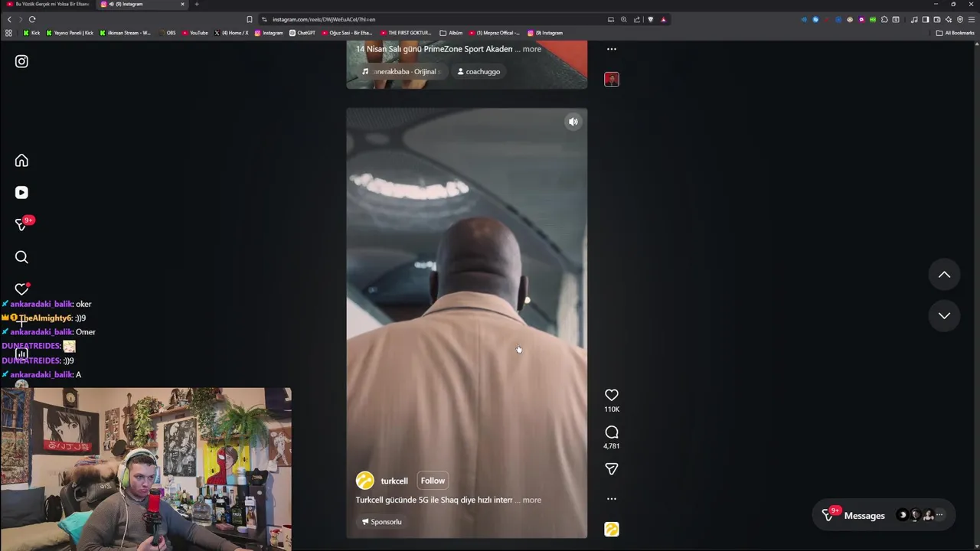This screenshot has width=980, height=551.
Task: Open the OBS bookmark
Action: click(166, 33)
